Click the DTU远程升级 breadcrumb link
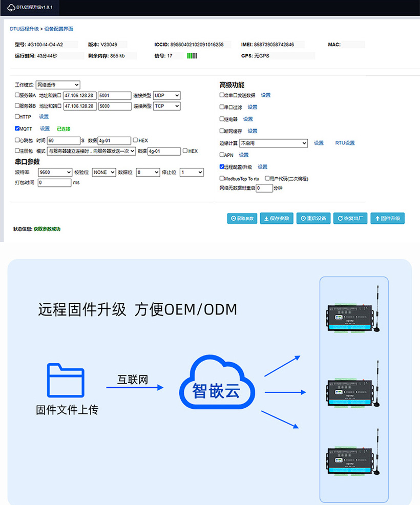The image size is (420, 505). [x=24, y=29]
